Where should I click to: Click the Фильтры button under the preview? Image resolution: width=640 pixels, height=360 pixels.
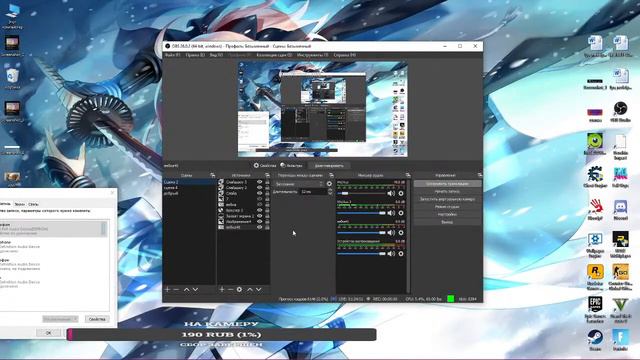click(x=291, y=166)
